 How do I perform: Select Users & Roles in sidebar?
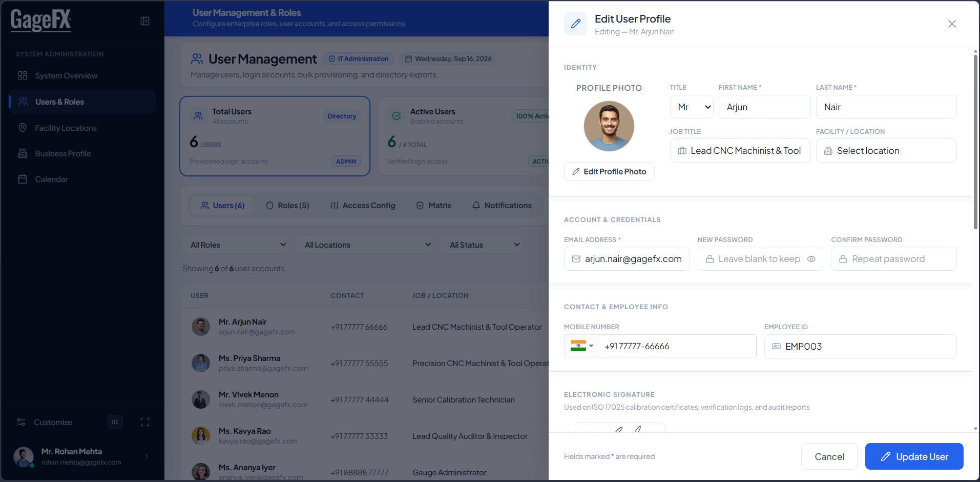tap(83, 102)
